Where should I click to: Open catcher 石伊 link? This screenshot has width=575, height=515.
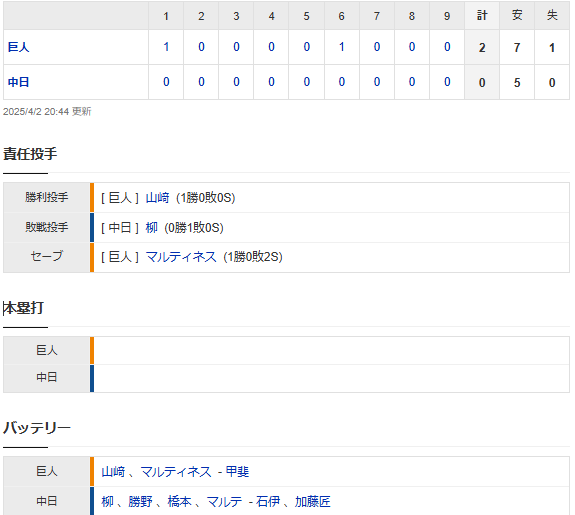(x=268, y=501)
